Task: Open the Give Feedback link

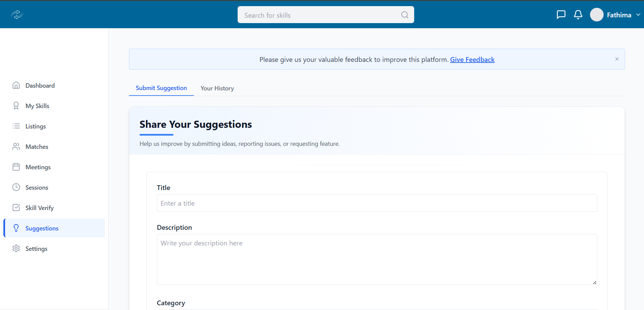Action: (472, 59)
